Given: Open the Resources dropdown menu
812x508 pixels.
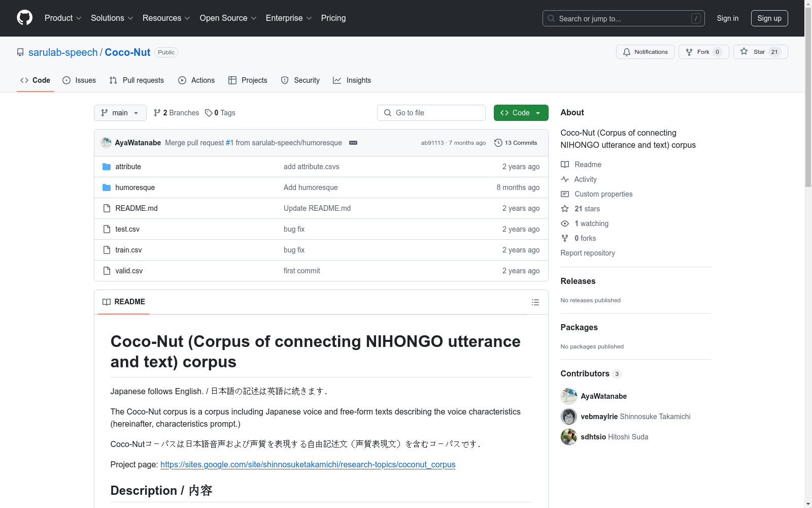Looking at the screenshot, I should click(166, 18).
